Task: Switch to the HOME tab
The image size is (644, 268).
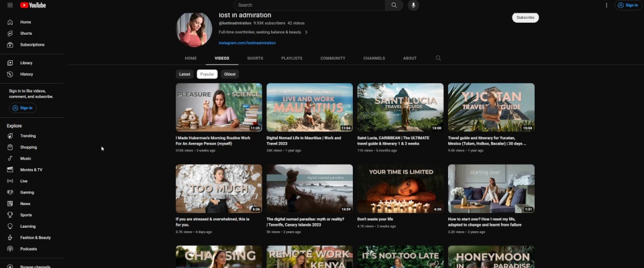Action: (x=191, y=58)
